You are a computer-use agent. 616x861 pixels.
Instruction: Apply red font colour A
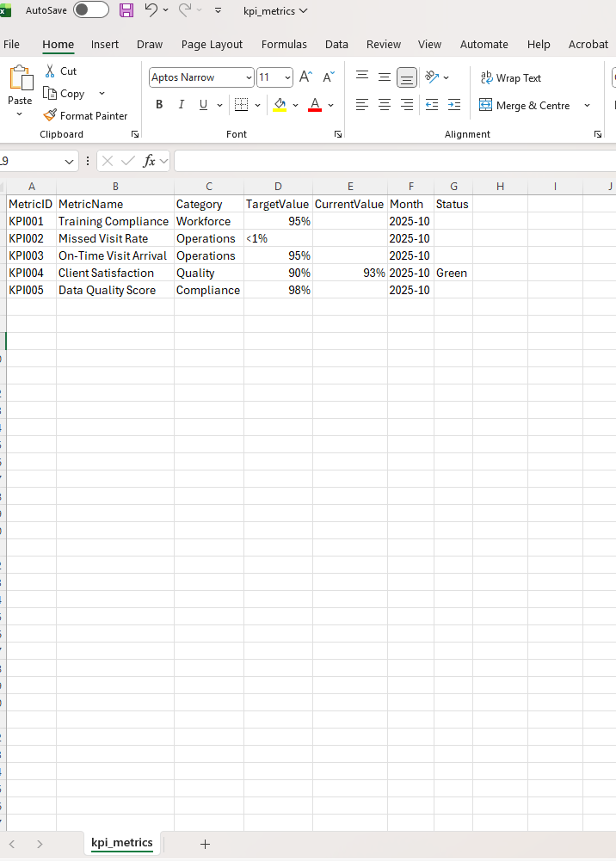point(315,104)
